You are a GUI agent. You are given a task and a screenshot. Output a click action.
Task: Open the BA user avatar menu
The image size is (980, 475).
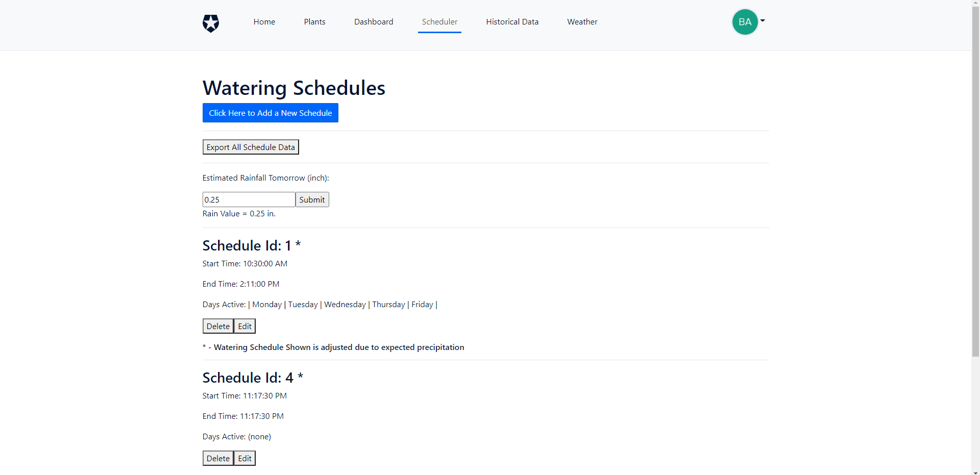(745, 22)
